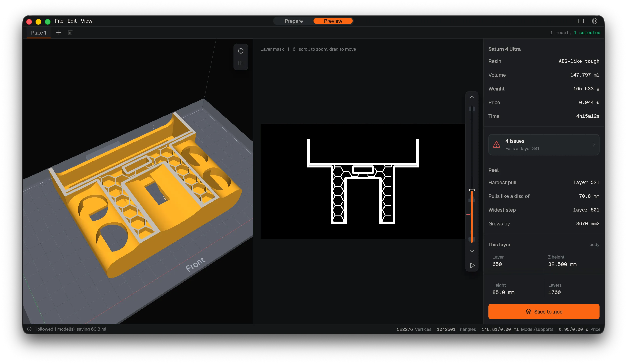This screenshot has height=364, width=627.
Task: Click the Z height 32.500 mm value
Action: (562, 264)
